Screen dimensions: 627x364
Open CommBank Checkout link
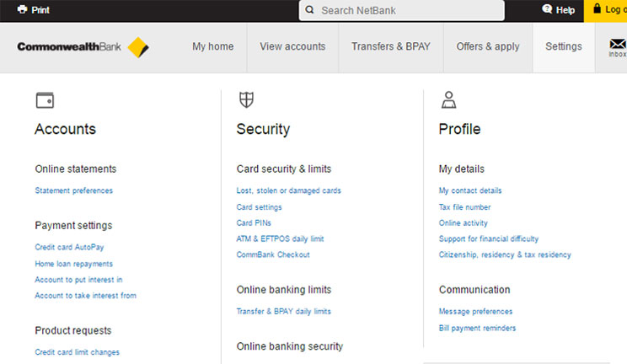pos(273,254)
